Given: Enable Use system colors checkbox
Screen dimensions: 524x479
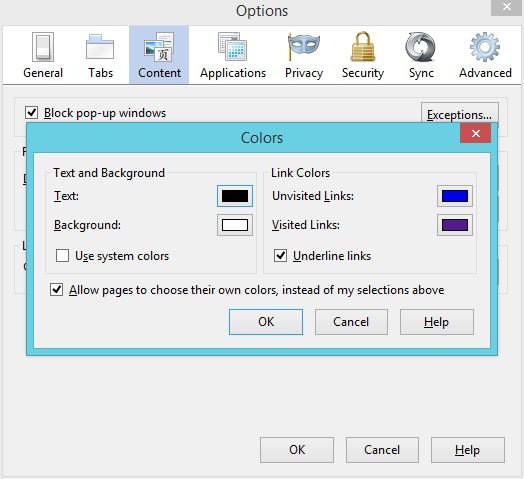Looking at the screenshot, I should tap(62, 256).
